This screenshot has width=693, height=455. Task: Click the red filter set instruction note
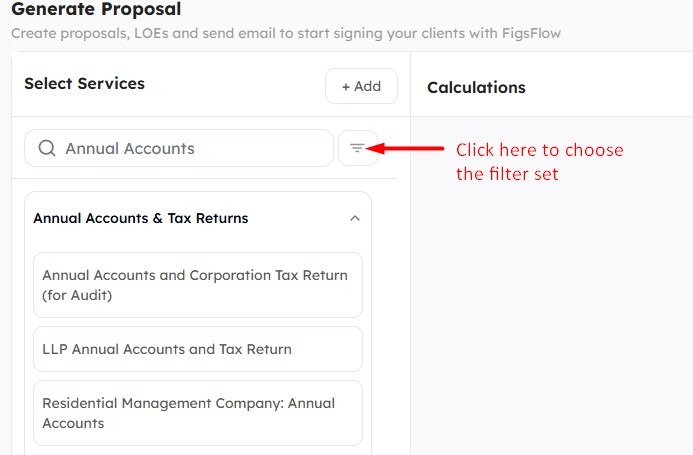540,162
